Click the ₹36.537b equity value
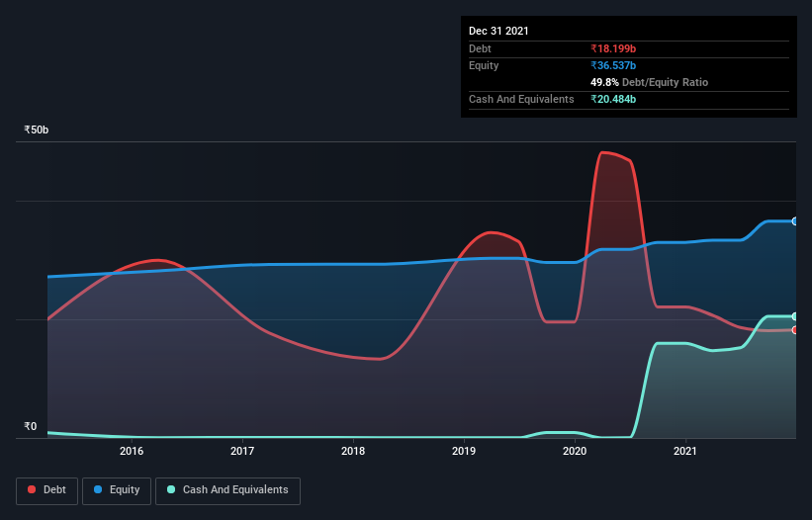This screenshot has height=520, width=812. (613, 65)
